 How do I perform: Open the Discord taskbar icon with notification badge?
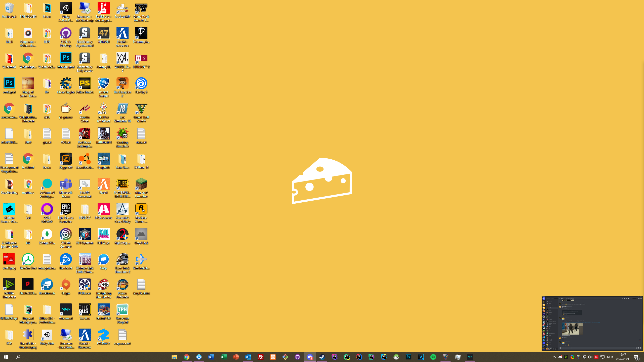[x=310, y=357]
